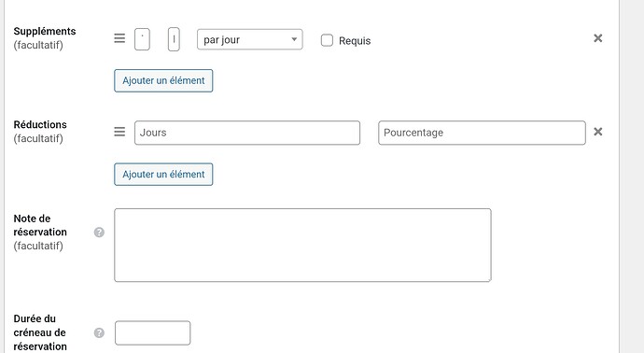Screen dimensions: 644x353
Task: Open the "par jour" dropdown
Action: (250, 39)
